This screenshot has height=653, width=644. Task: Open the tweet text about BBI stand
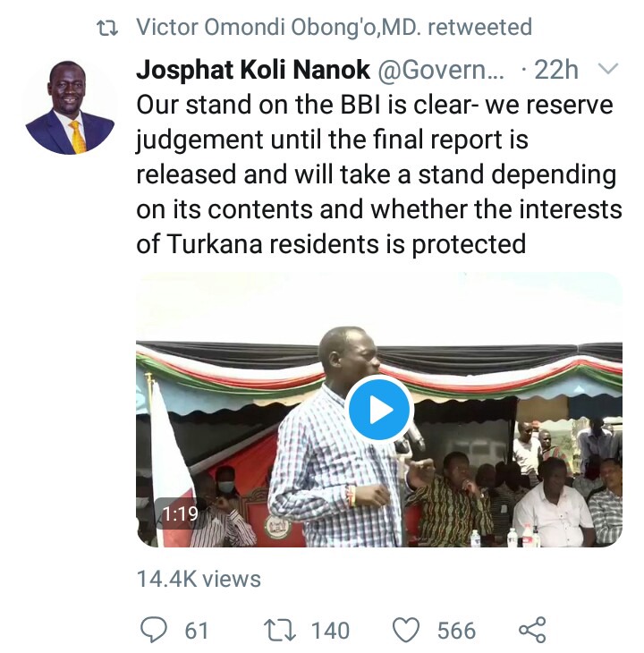[x=376, y=174]
